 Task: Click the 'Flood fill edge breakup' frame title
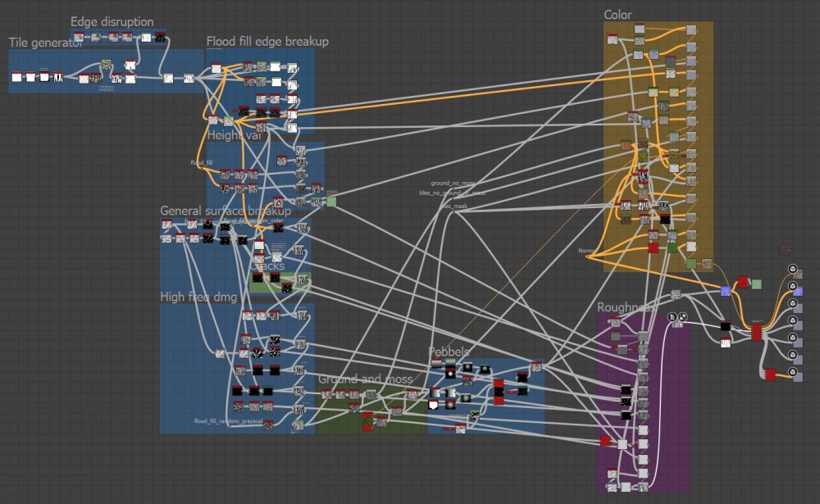pyautogui.click(x=267, y=41)
